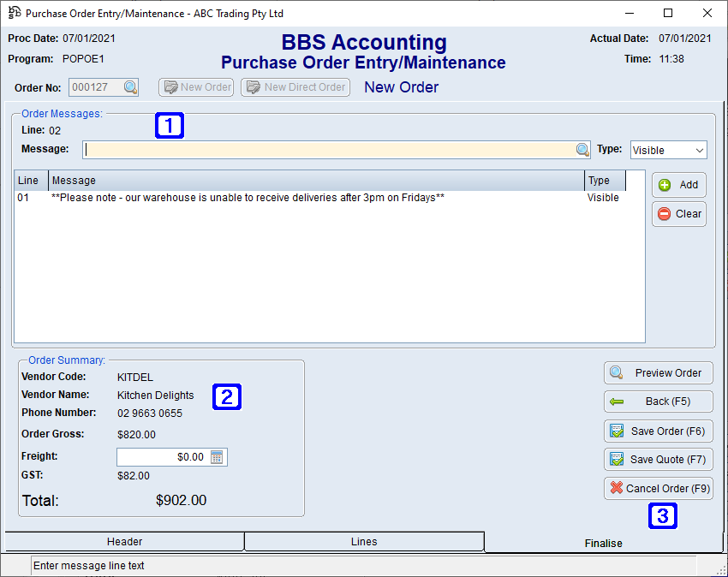Switch to the Header tab

tap(124, 541)
